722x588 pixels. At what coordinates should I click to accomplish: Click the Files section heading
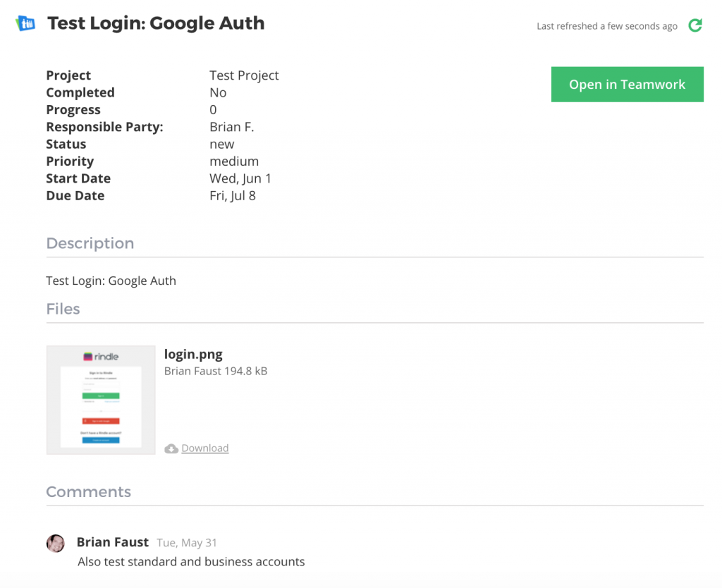coord(63,309)
